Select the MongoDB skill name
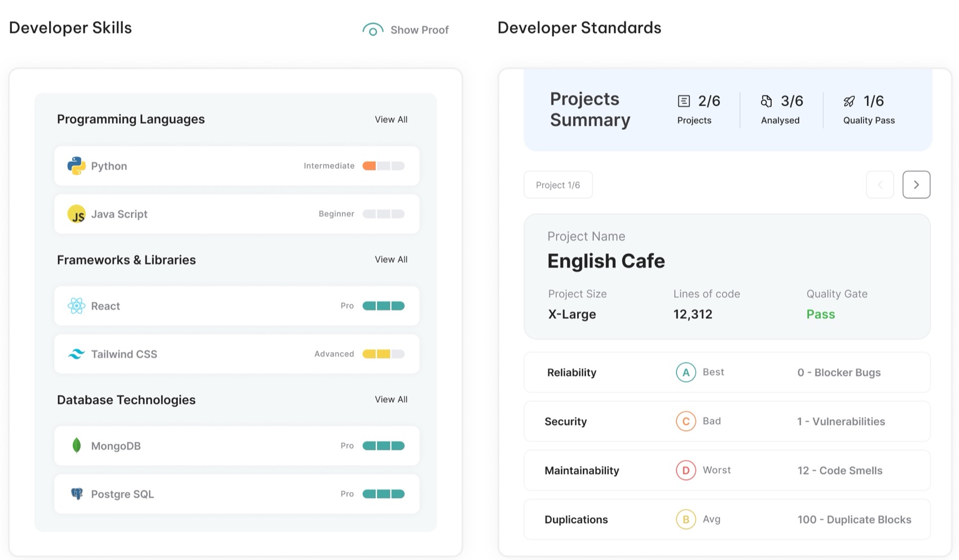 coord(116,446)
